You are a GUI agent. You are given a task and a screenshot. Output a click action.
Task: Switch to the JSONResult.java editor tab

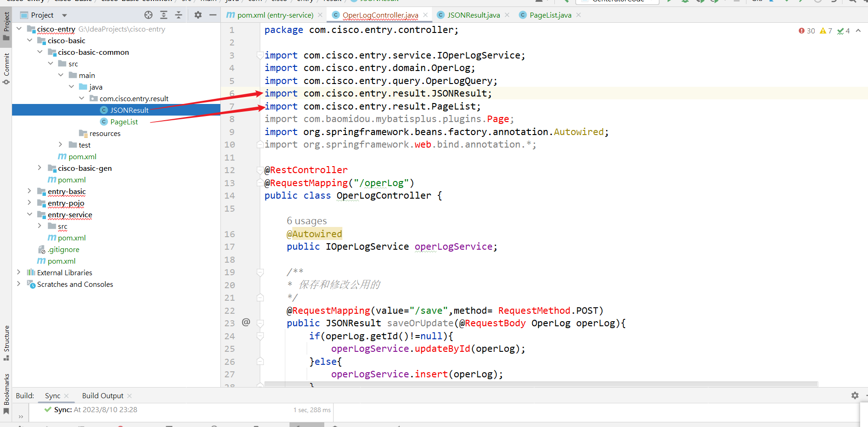tap(473, 15)
